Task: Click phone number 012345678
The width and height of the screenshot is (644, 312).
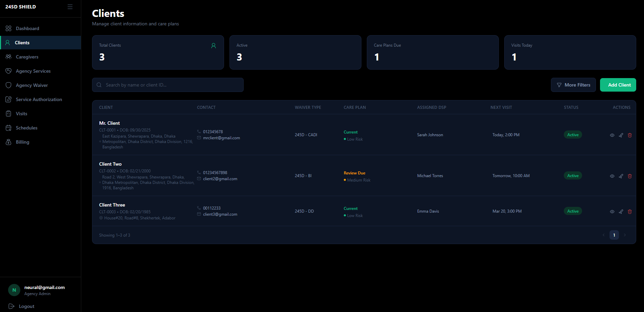Action: (x=213, y=132)
